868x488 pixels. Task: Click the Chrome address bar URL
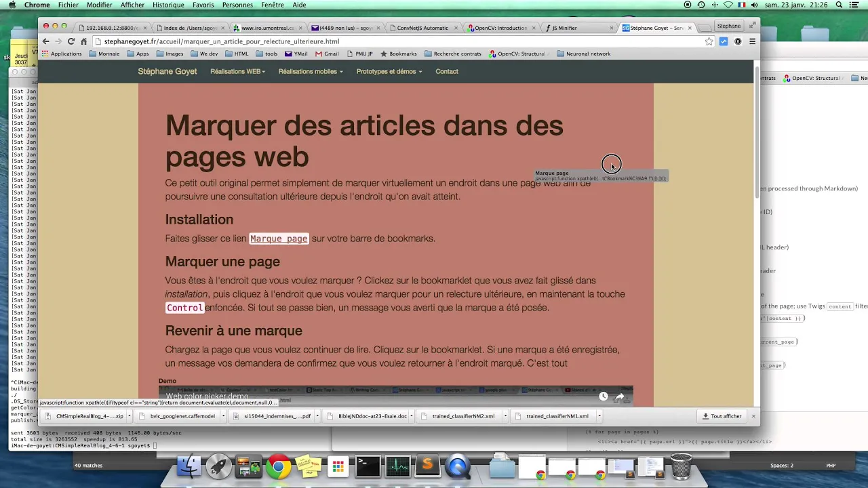pos(222,41)
